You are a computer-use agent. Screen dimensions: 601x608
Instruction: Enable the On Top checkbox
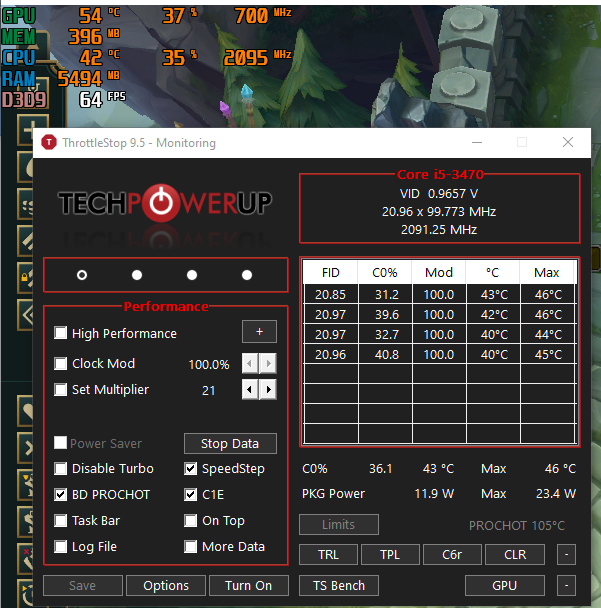(x=190, y=520)
